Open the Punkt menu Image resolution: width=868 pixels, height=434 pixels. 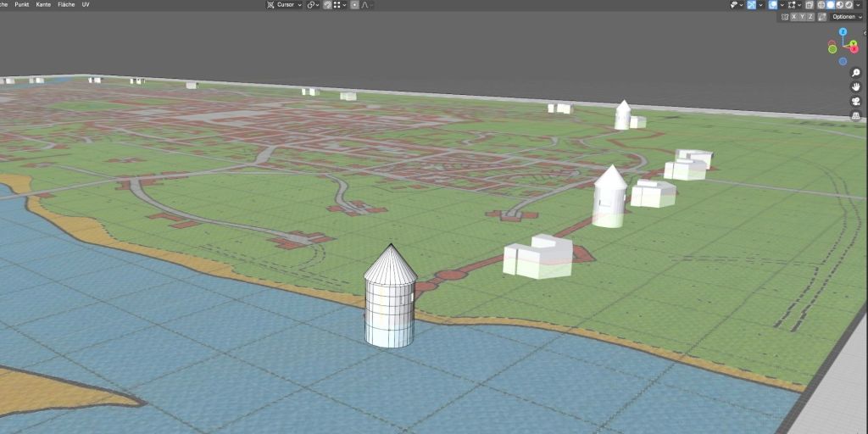coord(22,5)
